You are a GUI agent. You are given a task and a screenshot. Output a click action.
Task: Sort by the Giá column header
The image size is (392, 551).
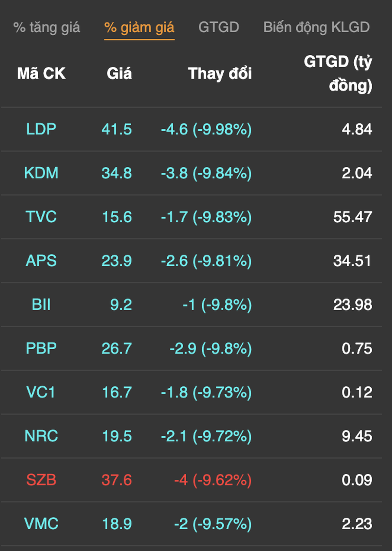click(x=119, y=73)
